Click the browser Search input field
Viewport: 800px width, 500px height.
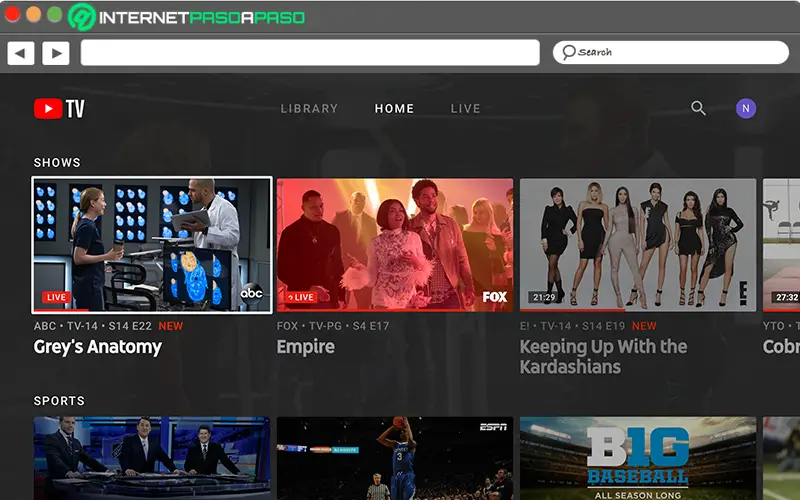click(671, 52)
